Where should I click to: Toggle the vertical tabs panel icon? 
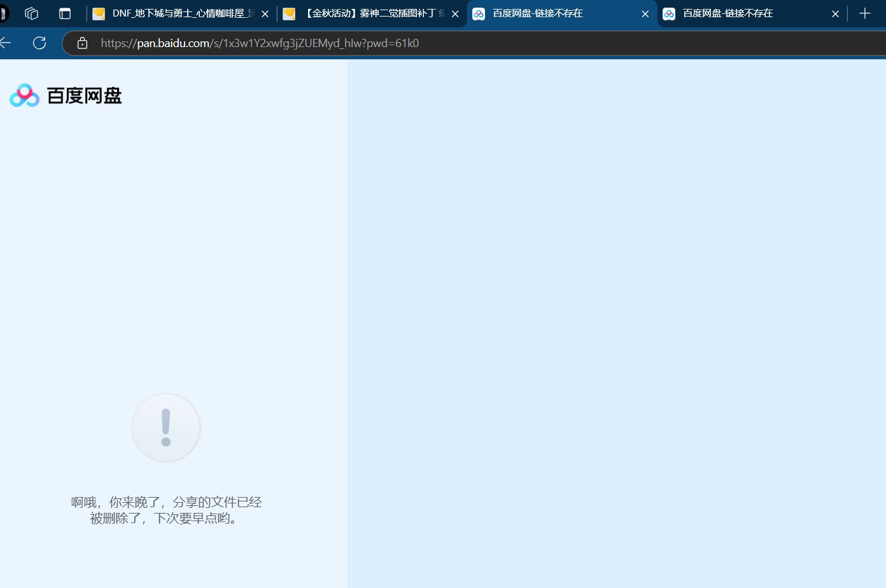65,13
